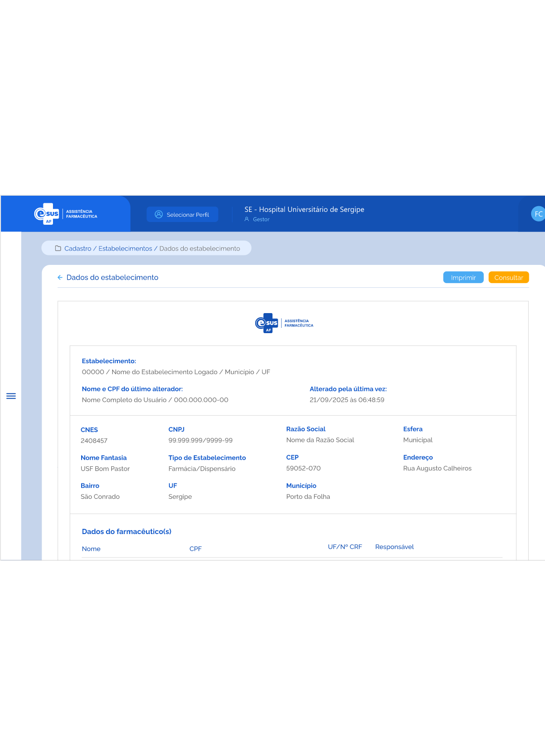Viewport: 545px width, 756px height.
Task: Click the CNES value 2408457
Action: 94,441
